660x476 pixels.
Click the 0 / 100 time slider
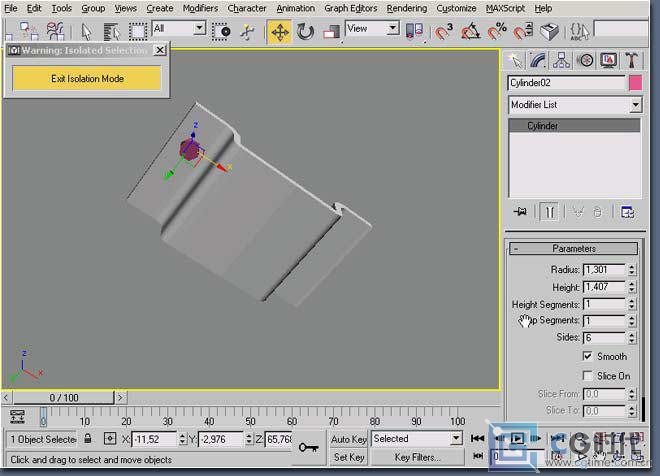[x=64, y=397]
